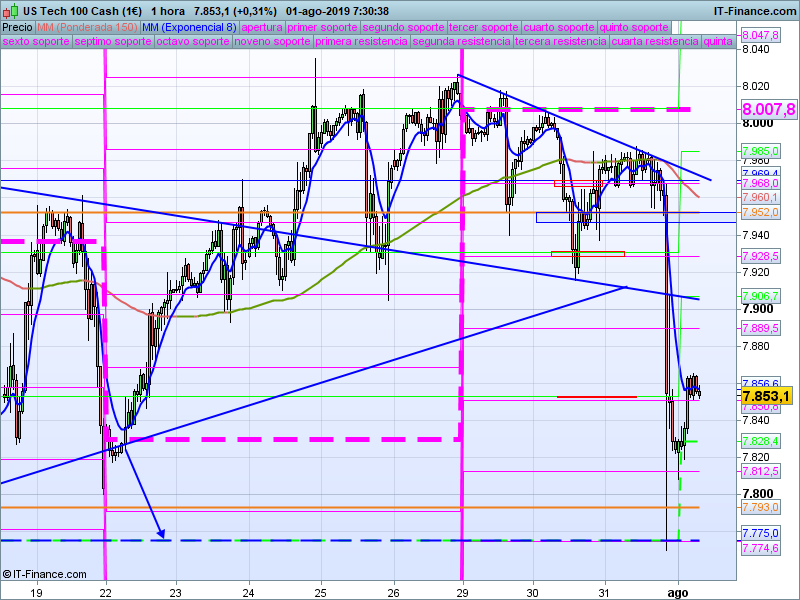
Task: Click the 7.889,5 price tag
Action: click(x=760, y=328)
